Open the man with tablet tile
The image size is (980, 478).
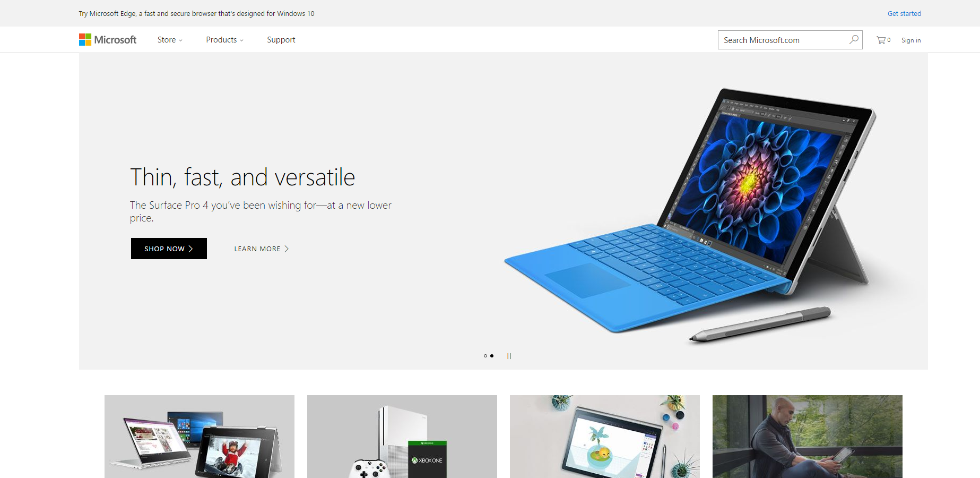[808, 437]
